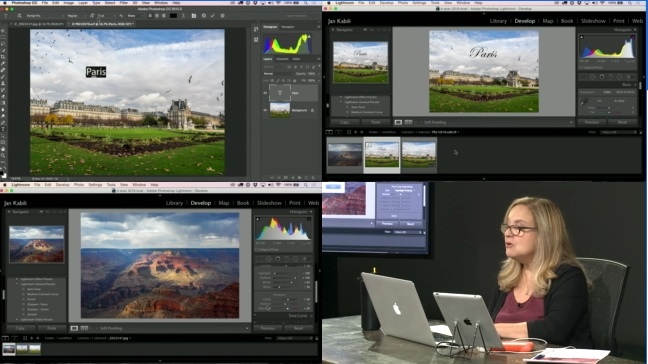Open Library module in Grand Canyon Lightroom window
Viewport: 648px width, 364px height.
pos(174,203)
